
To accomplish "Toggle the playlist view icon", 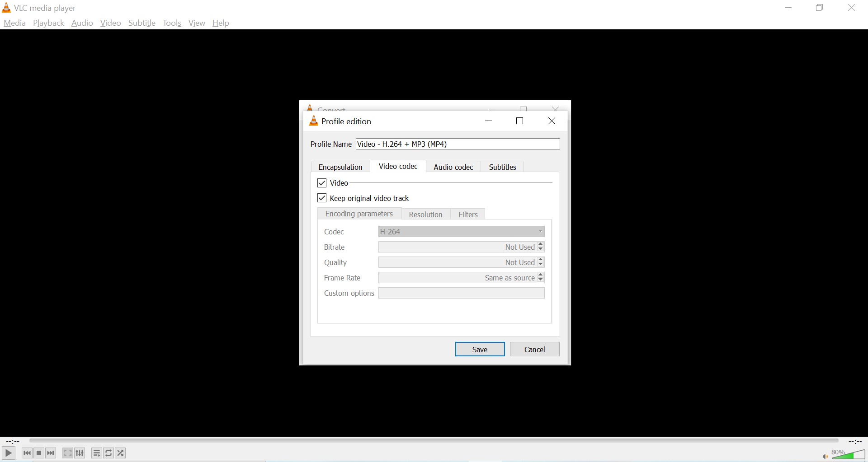I will tap(97, 453).
